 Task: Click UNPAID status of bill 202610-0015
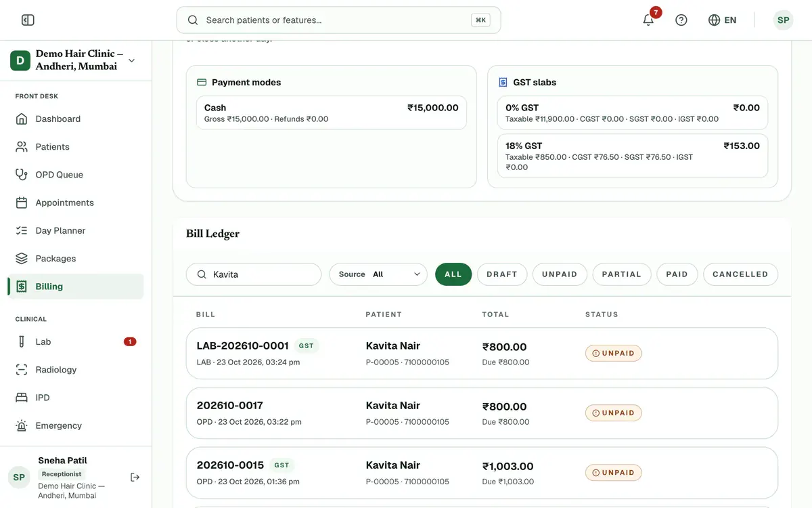tap(613, 473)
